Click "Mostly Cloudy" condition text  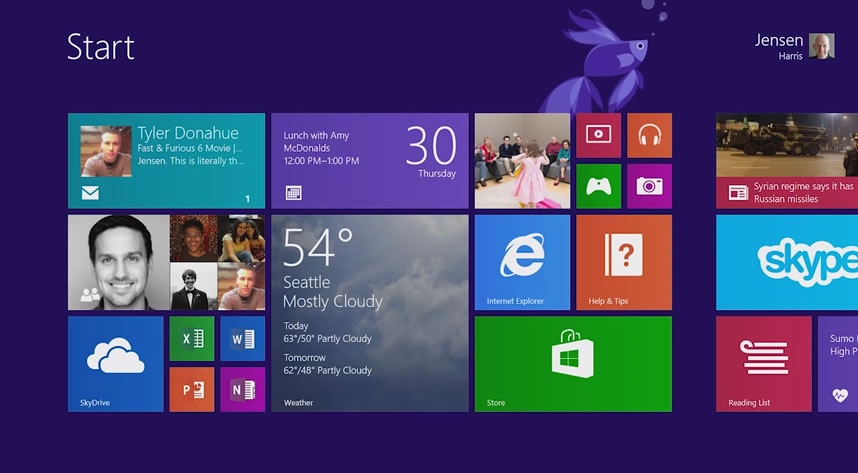pos(333,302)
